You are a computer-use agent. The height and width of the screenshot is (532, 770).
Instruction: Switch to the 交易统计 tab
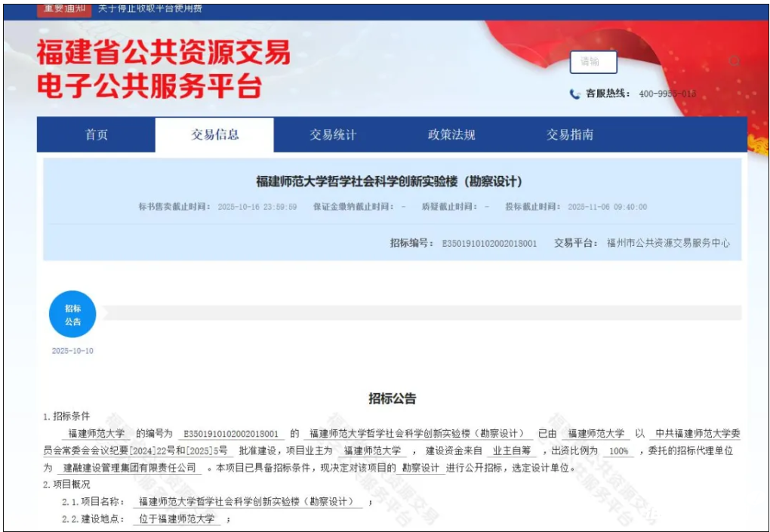333,135
